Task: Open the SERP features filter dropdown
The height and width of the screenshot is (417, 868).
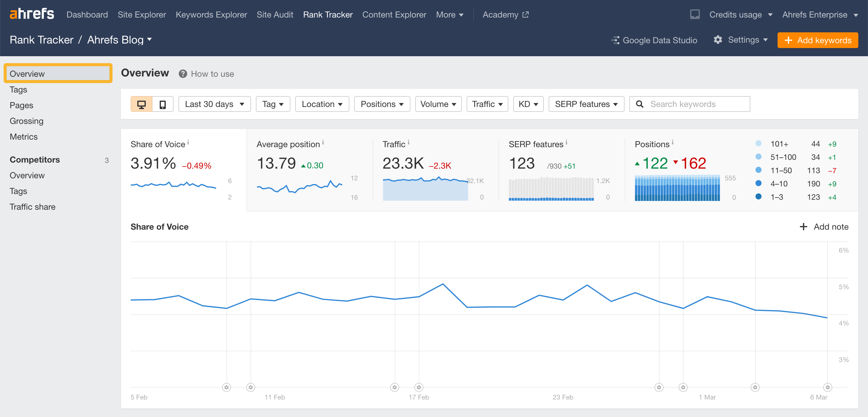Action: click(586, 104)
